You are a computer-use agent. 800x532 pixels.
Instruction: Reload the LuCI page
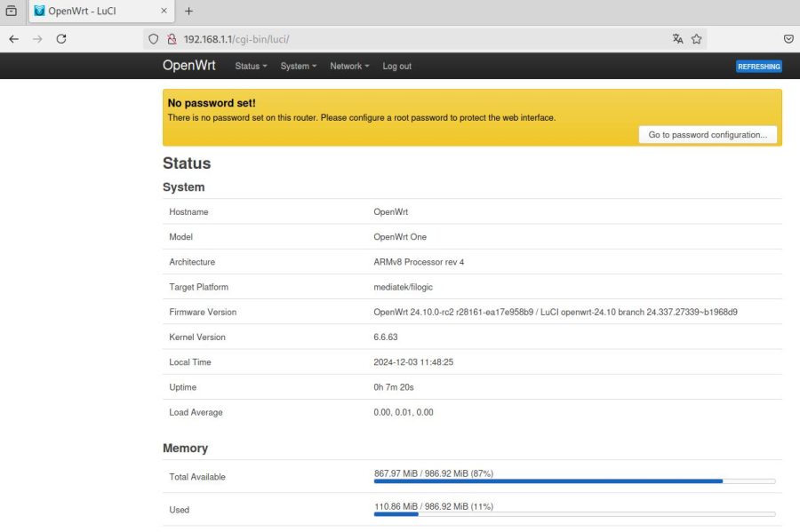click(x=61, y=39)
